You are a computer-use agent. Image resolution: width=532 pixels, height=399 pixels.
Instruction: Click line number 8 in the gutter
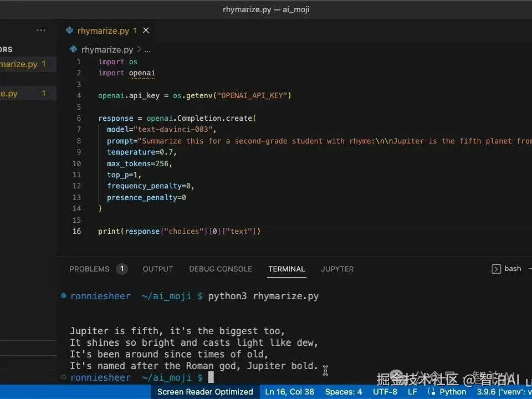79,141
